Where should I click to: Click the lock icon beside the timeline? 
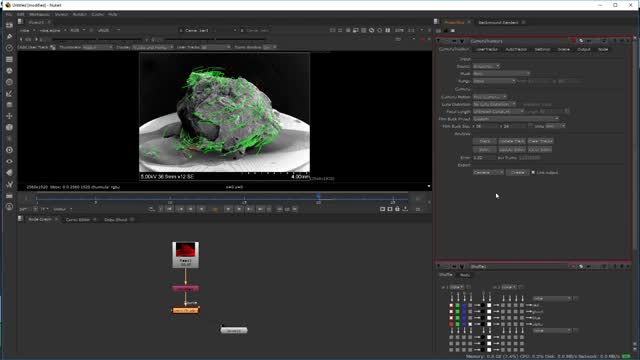coord(397,209)
